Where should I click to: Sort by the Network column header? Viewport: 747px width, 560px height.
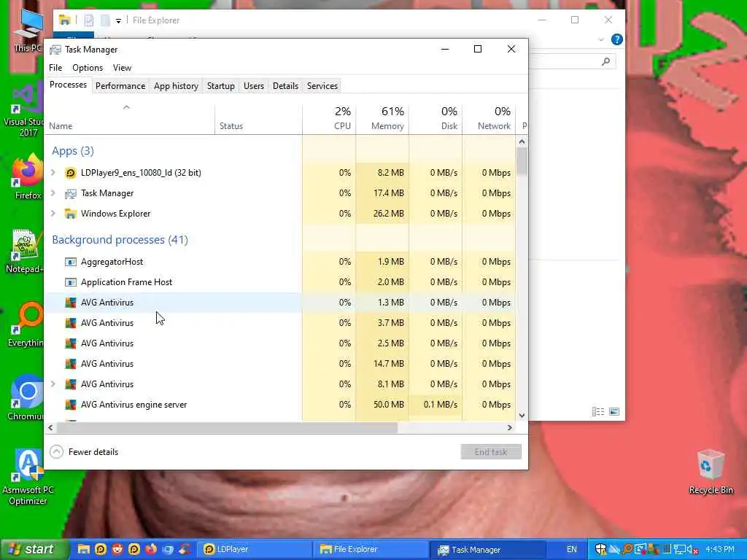tap(489, 119)
